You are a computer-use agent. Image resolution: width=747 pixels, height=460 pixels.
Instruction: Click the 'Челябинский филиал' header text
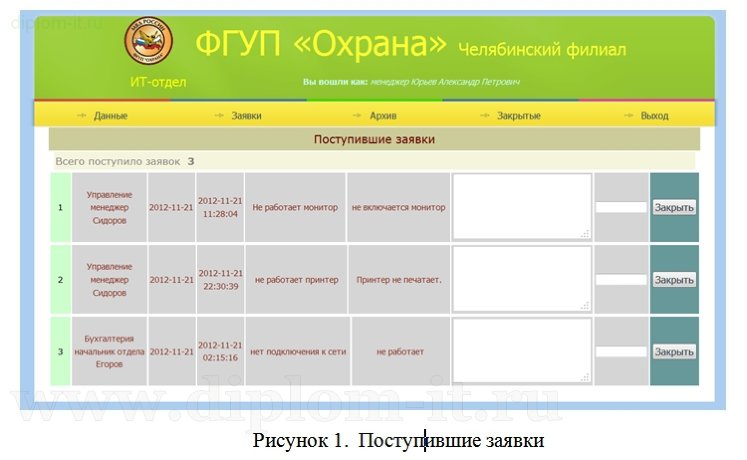click(x=542, y=49)
